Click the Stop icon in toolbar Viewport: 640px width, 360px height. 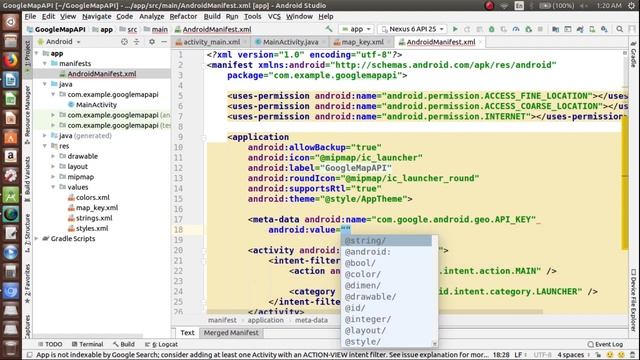tap(540, 29)
